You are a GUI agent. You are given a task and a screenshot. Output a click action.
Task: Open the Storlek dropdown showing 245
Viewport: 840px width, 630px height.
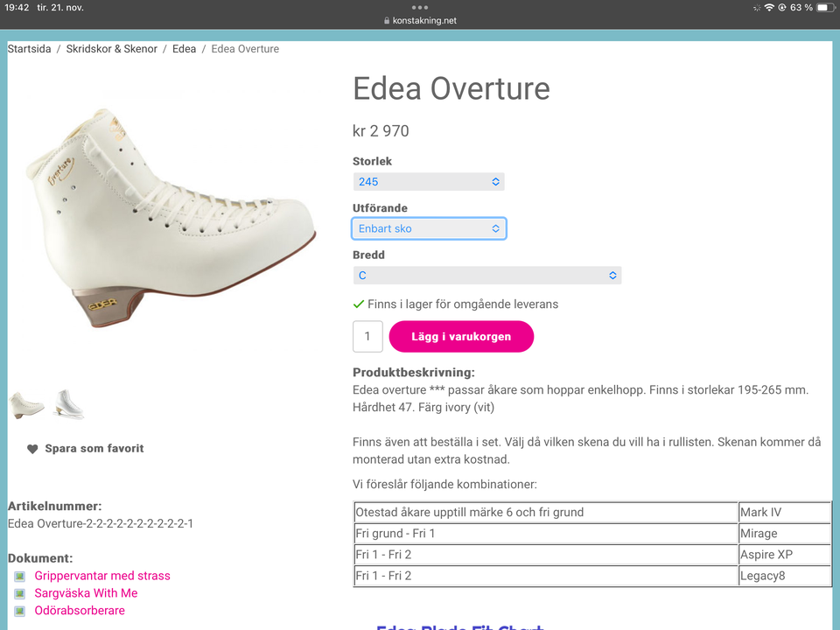pos(429,182)
